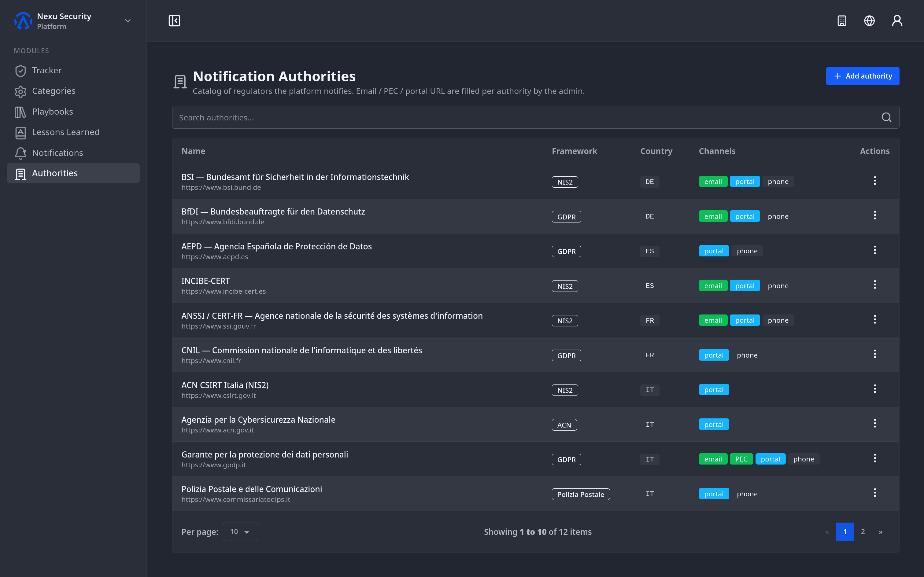Click the Nexu Security logo icon

[23, 20]
